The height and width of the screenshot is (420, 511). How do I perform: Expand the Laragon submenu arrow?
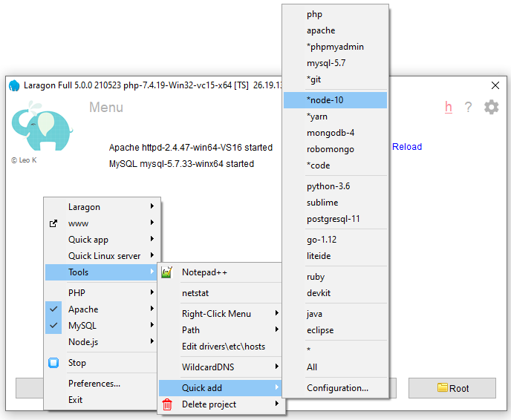point(152,206)
